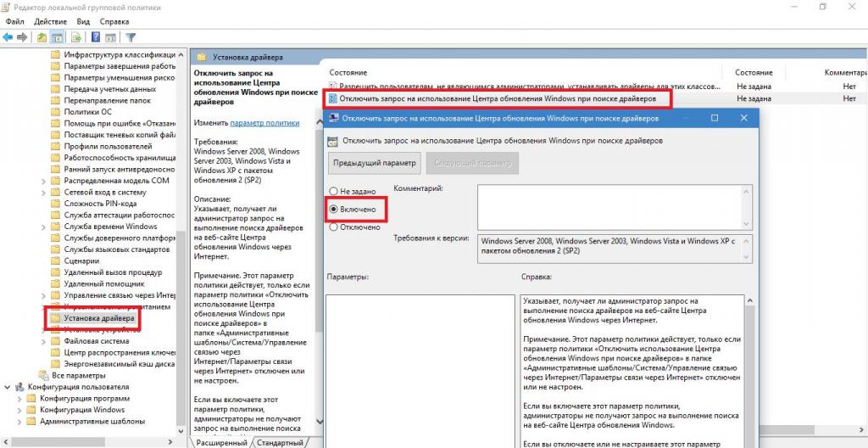Expand the Служба времени Windows node
The width and height of the screenshot is (868, 448).
pyautogui.click(x=44, y=227)
